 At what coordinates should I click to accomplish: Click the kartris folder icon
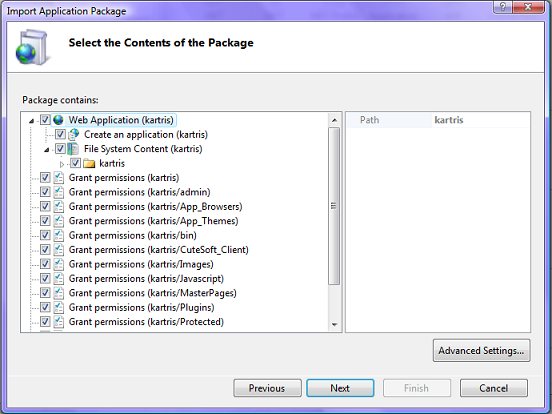point(89,164)
